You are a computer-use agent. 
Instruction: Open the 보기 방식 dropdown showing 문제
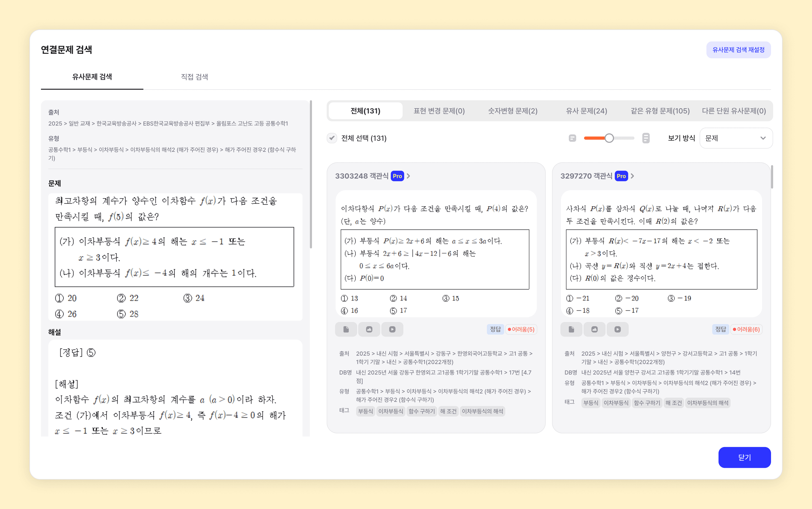(736, 138)
